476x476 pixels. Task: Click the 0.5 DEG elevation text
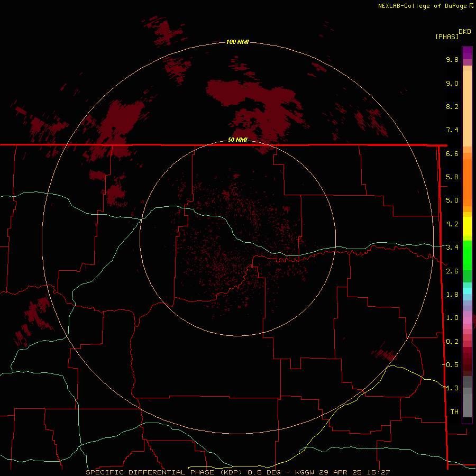click(x=264, y=472)
